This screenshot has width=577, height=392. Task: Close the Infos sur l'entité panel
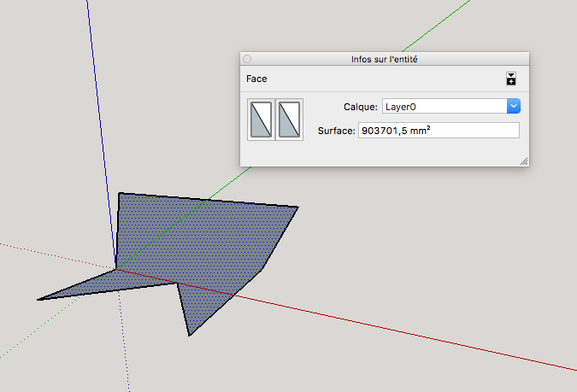click(x=247, y=59)
